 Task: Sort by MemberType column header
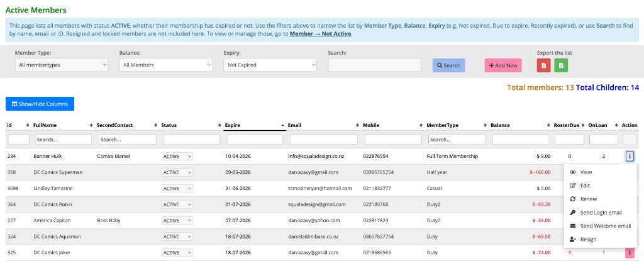[442, 125]
